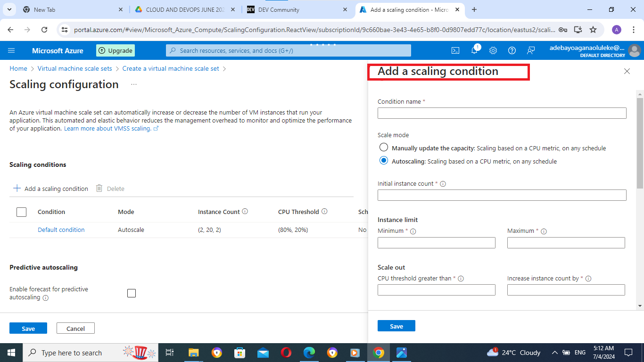Click the Azure search resources box
Image resolution: width=644 pixels, height=362 pixels.
289,50
